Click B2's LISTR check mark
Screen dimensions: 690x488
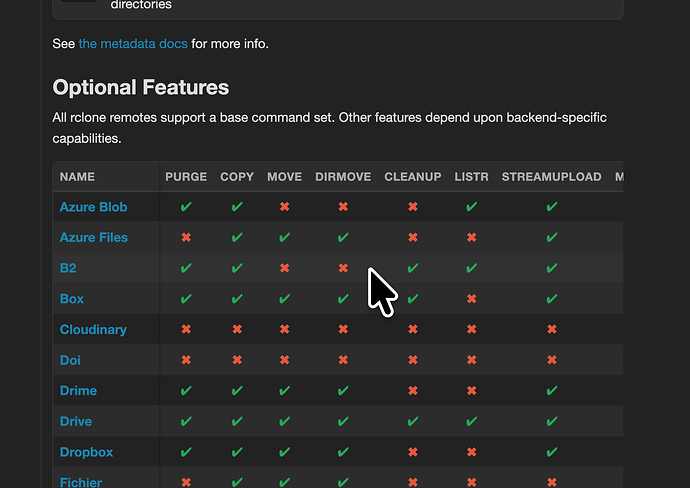tap(472, 268)
